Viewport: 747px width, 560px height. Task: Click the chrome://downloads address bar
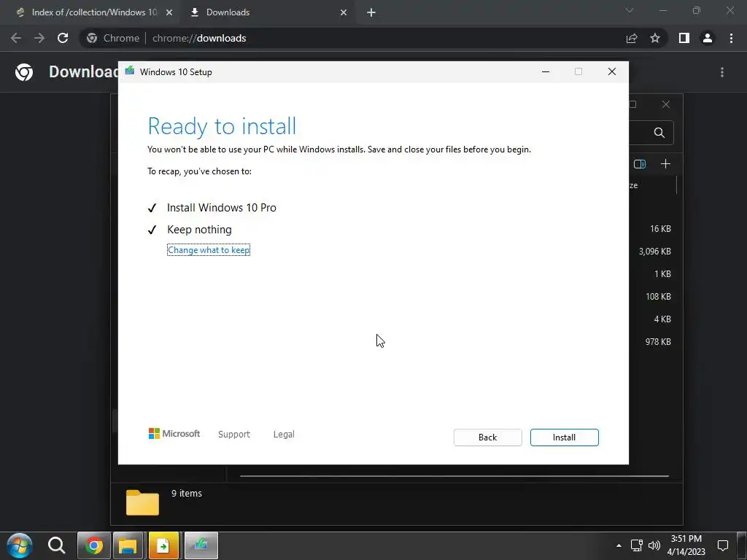[x=352, y=38]
